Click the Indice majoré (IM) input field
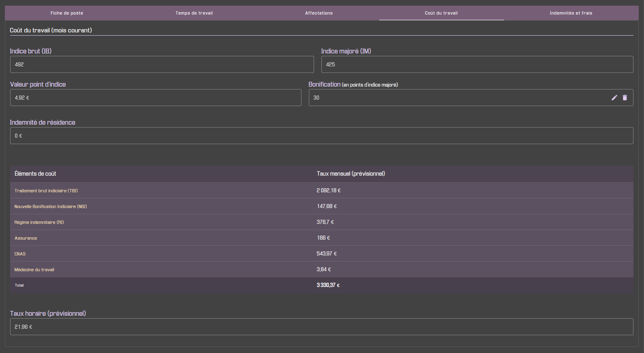 [x=477, y=64]
